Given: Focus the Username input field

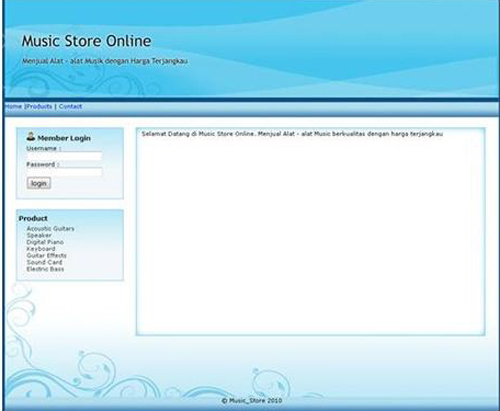Looking at the screenshot, I should pyautogui.click(x=64, y=156).
